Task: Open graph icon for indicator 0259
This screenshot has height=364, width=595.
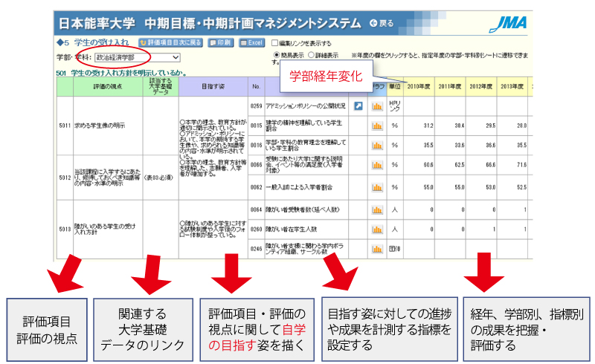Action: click(377, 105)
